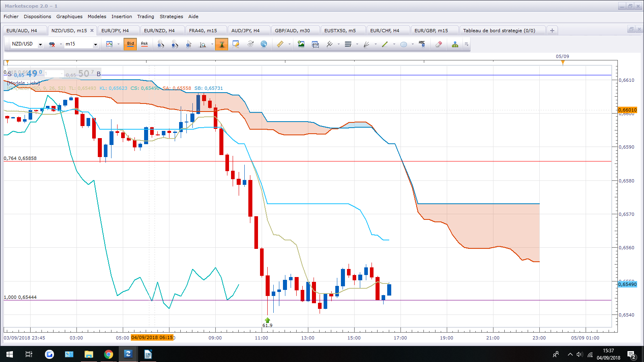
Task: Expand the vertical zoom dropdown arrow
Action: coord(212,44)
